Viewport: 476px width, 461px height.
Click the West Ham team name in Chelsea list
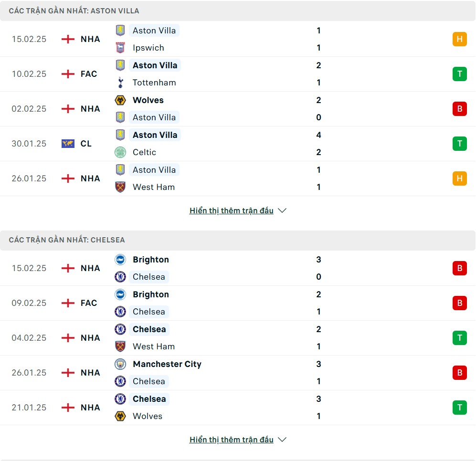pyautogui.click(x=153, y=346)
